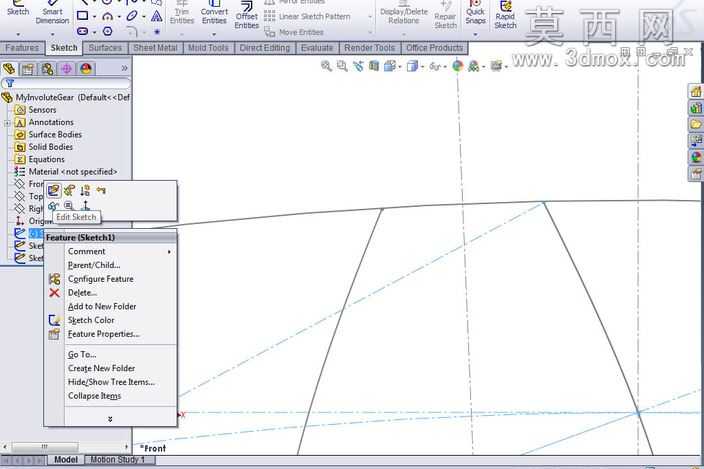Click Zoom to Selection icon in context toolbar
The width and height of the screenshot is (704, 469).
[69, 206]
